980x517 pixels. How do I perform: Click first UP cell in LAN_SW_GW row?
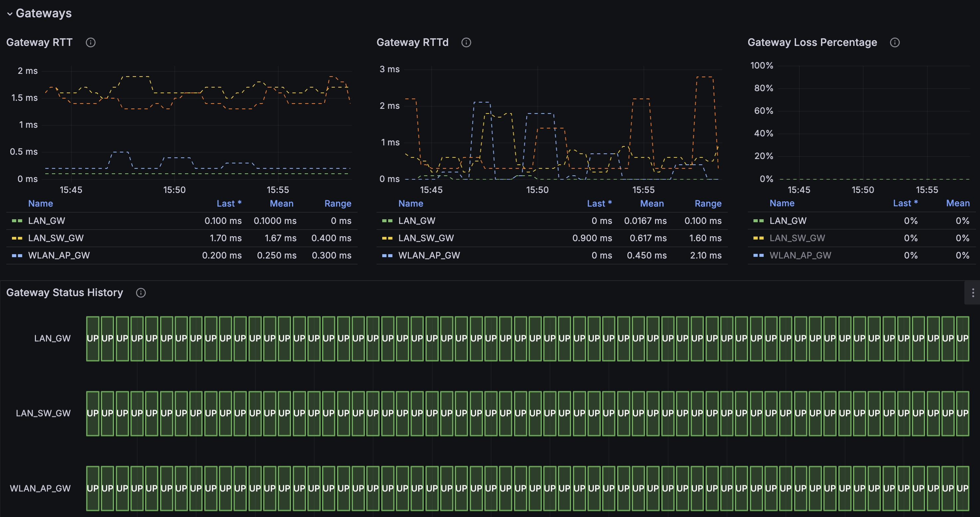click(92, 413)
